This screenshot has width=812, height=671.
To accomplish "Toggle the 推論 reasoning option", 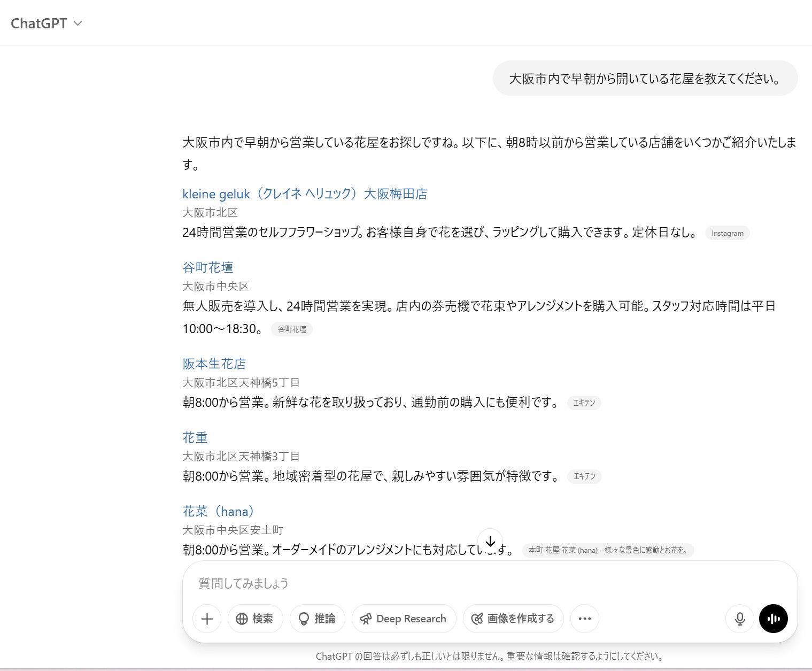I will pyautogui.click(x=317, y=619).
